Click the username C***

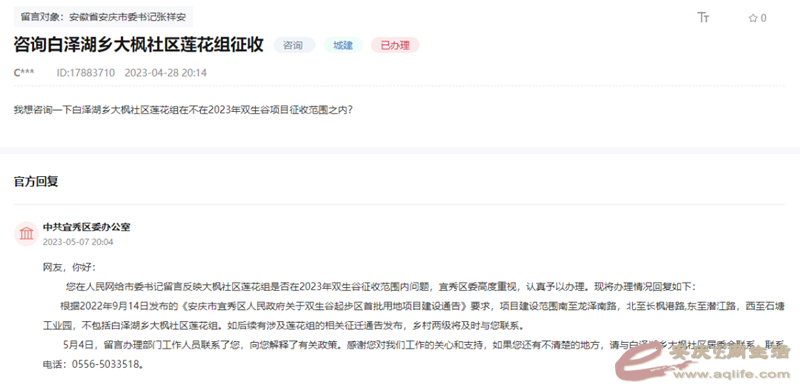click(x=24, y=73)
